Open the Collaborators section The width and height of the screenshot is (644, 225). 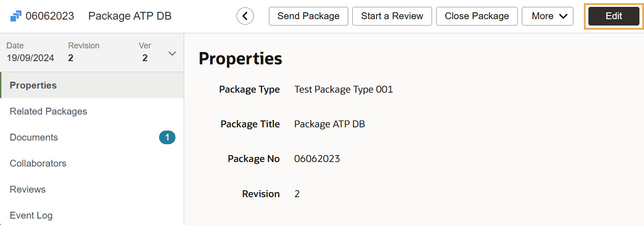click(38, 163)
